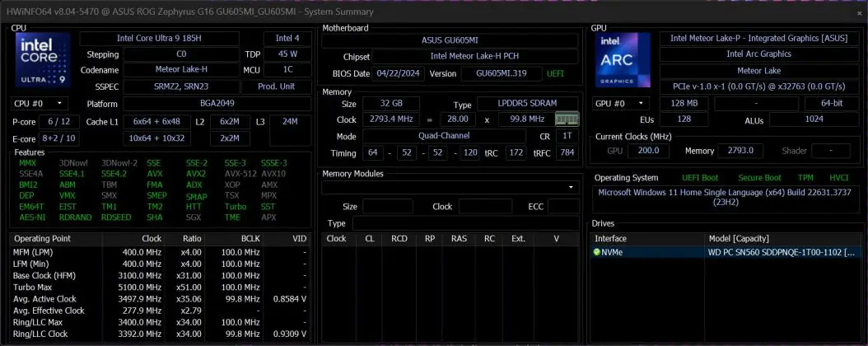Screen dimensions: 868x346
Task: Click the Codename field Meteor Lake-H
Action: pyautogui.click(x=181, y=70)
